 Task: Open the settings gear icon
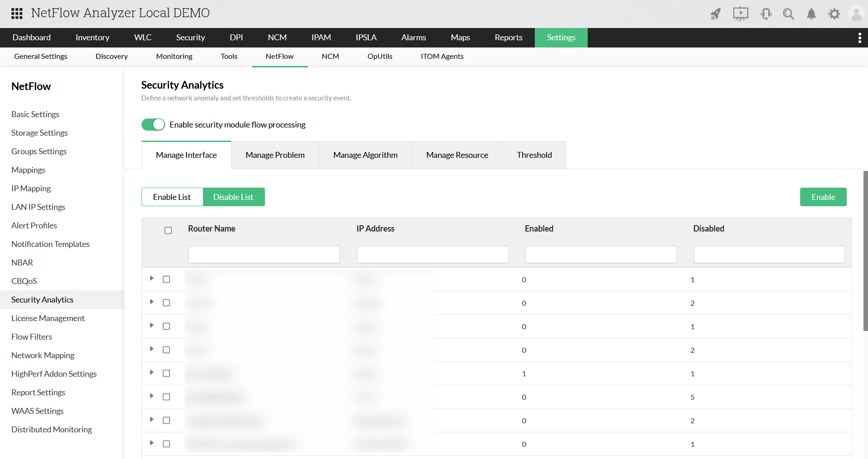click(834, 14)
